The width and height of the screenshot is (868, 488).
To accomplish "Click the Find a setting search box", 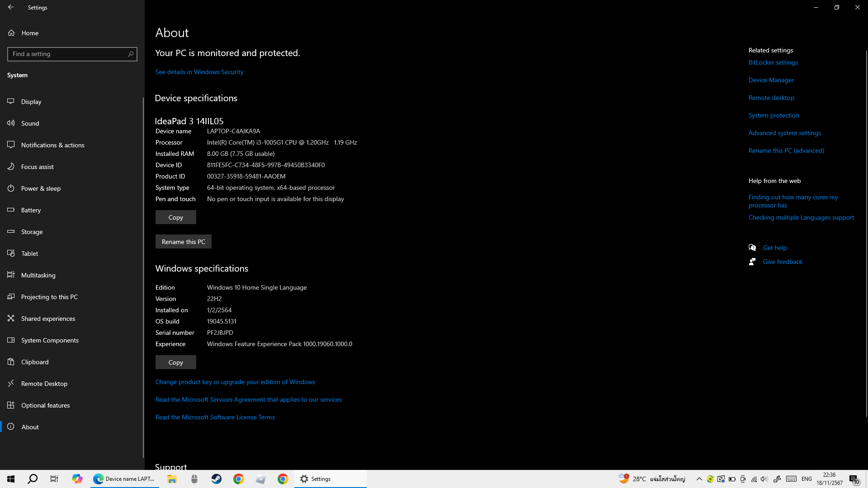I will coord(72,54).
